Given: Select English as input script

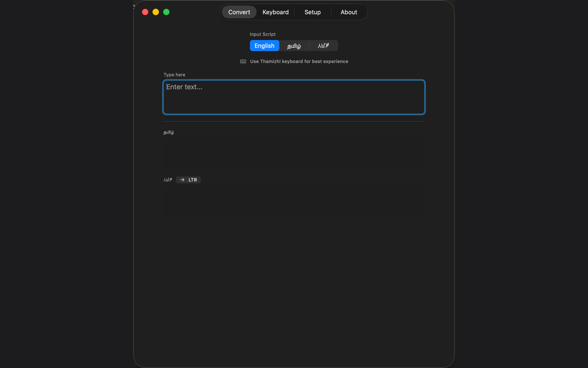Looking at the screenshot, I should [264, 46].
